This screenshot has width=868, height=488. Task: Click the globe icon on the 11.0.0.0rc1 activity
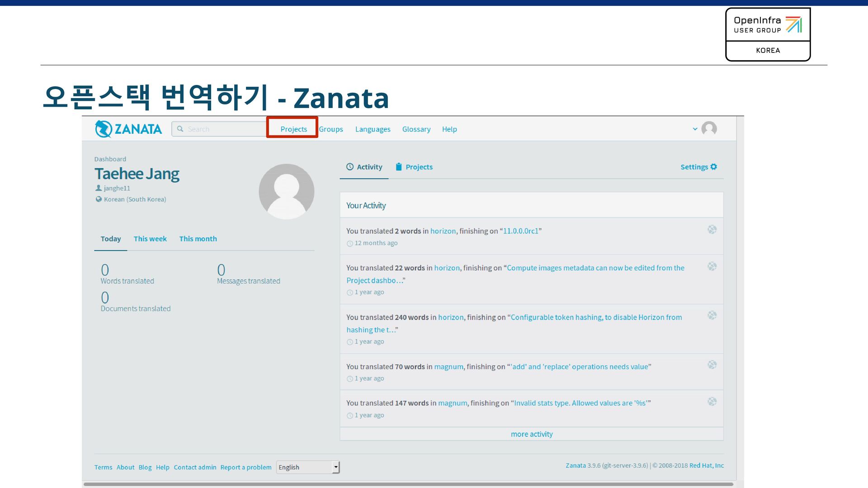(712, 230)
